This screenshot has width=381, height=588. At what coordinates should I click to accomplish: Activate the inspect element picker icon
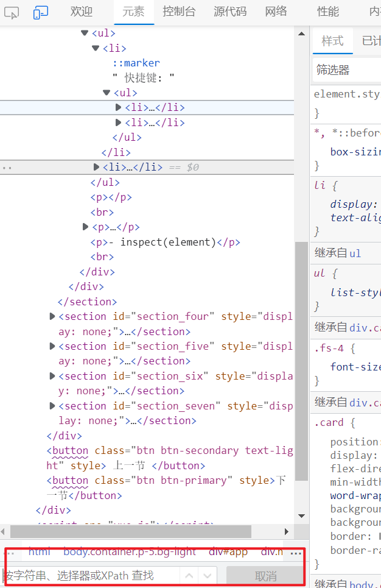(x=12, y=12)
